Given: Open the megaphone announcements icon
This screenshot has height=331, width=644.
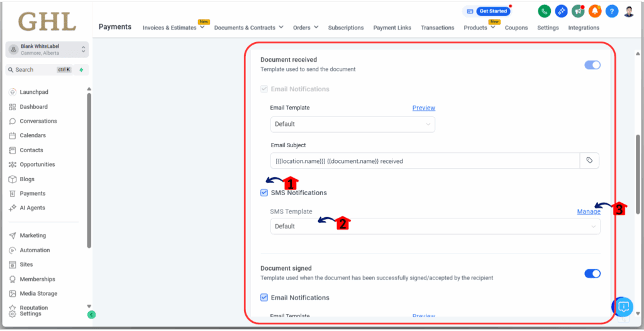Looking at the screenshot, I should [578, 11].
